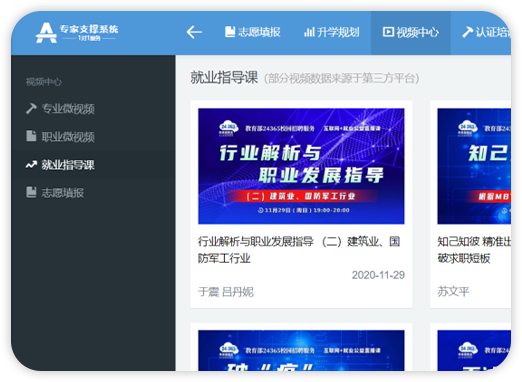This screenshot has width=522, height=382.
Task: Click the arrow icon beside 认证培训
Action: tap(467, 32)
